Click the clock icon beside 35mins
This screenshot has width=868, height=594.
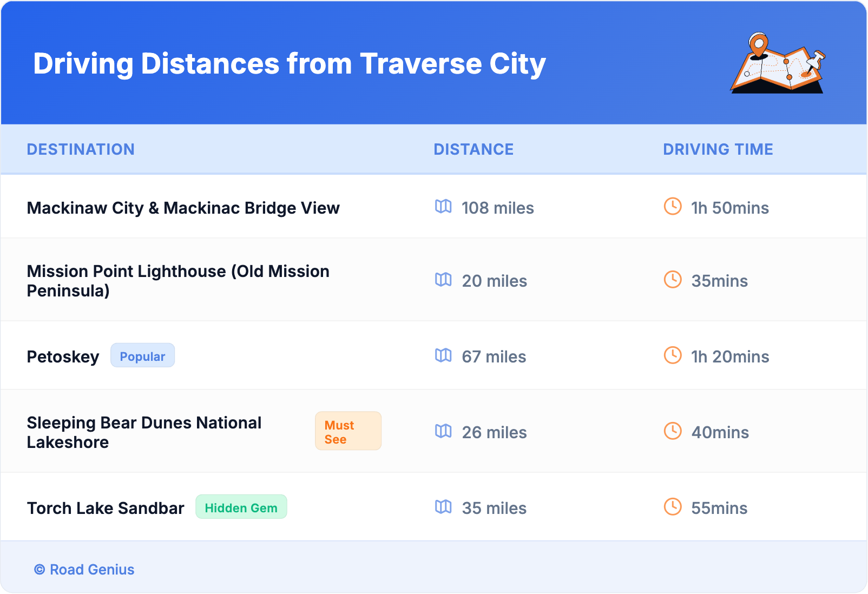(673, 279)
